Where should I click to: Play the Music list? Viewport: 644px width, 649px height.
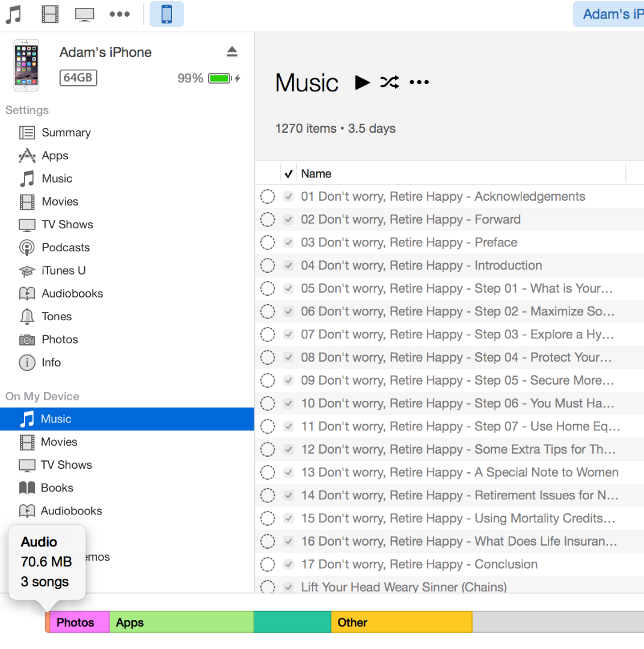click(x=363, y=82)
